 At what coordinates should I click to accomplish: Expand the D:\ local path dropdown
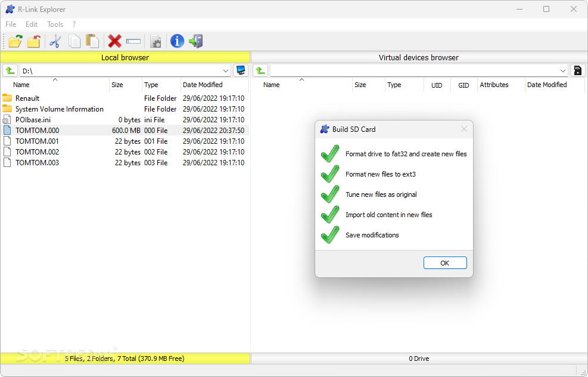(226, 71)
